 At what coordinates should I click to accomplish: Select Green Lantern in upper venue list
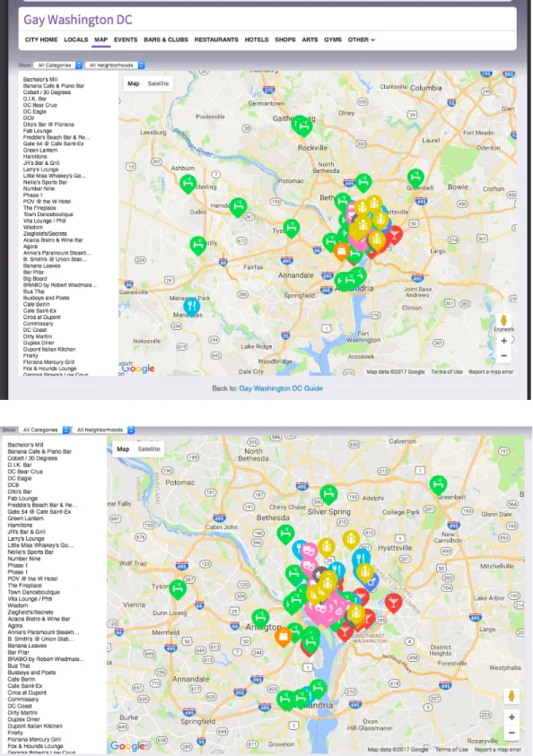coord(40,150)
